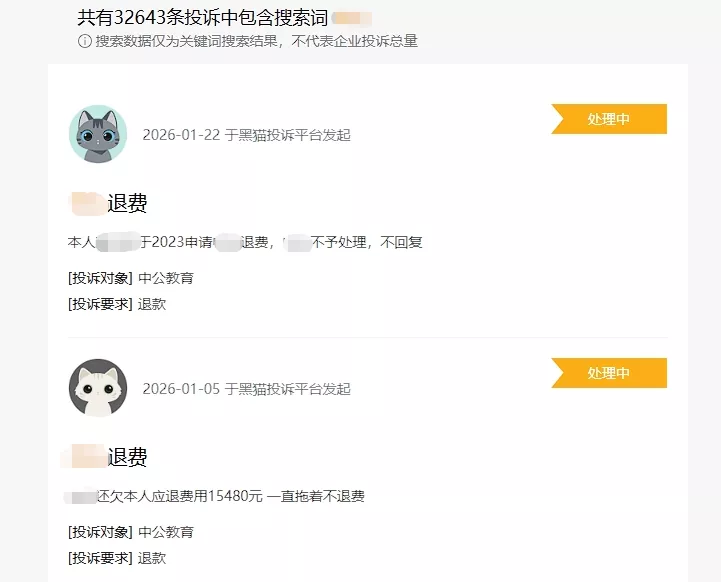
Task: Open first complaint's 处理中 status badge
Action: click(609, 119)
